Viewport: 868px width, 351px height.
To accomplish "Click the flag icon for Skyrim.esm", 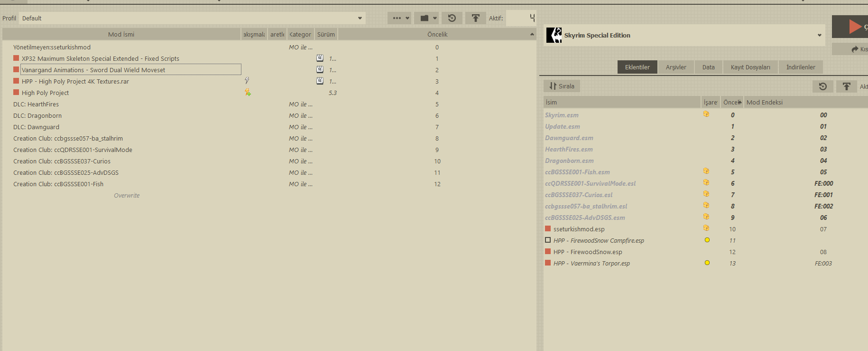I will point(706,114).
